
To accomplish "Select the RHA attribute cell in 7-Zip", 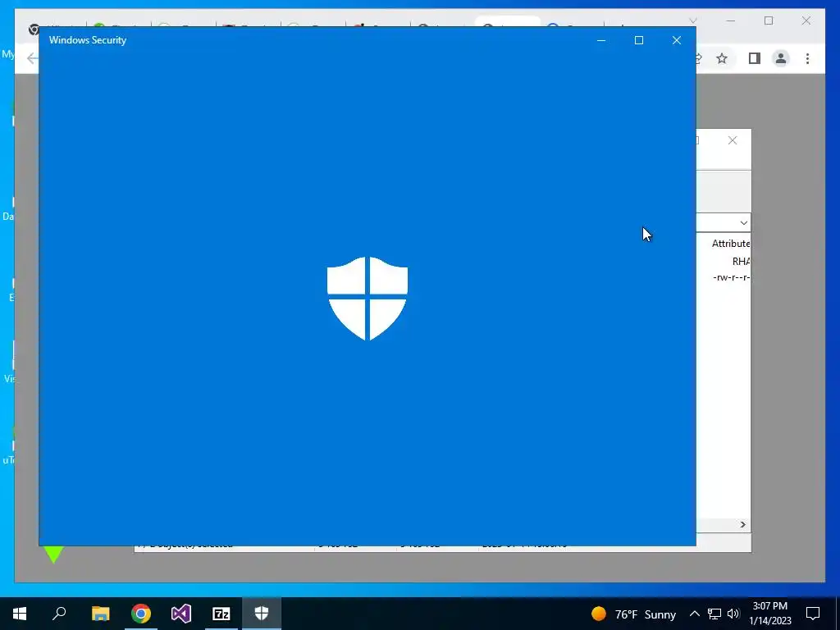I will (x=741, y=262).
